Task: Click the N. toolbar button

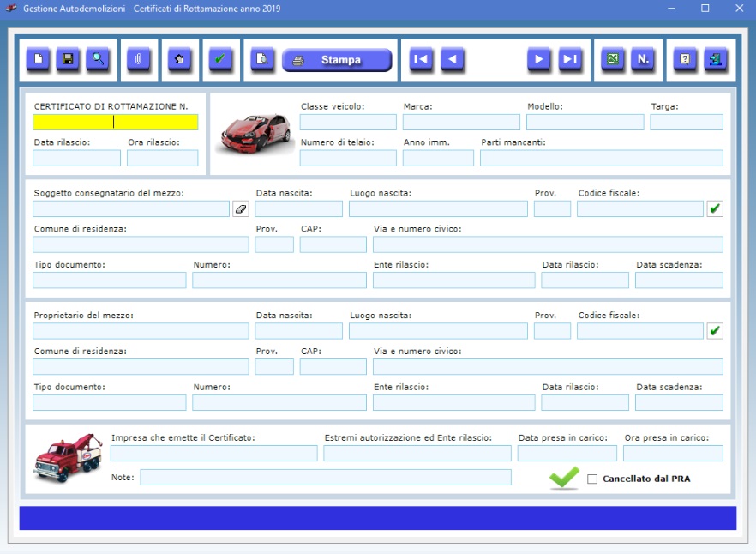Action: [643, 59]
